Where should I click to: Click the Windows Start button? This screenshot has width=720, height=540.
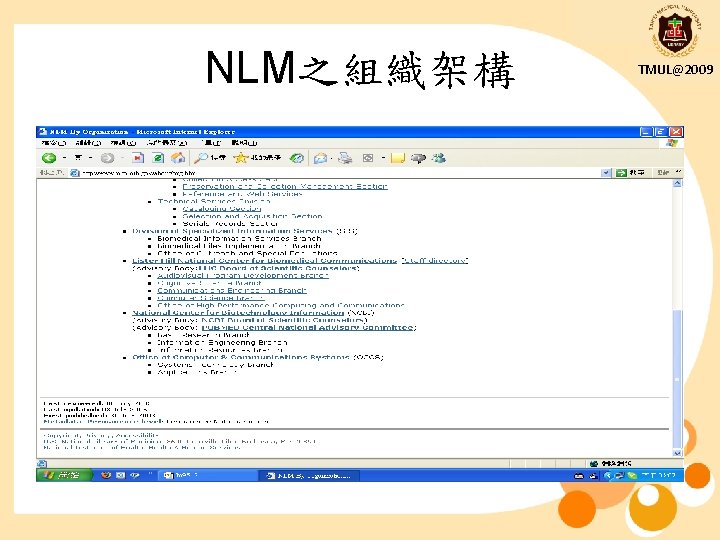pos(64,475)
